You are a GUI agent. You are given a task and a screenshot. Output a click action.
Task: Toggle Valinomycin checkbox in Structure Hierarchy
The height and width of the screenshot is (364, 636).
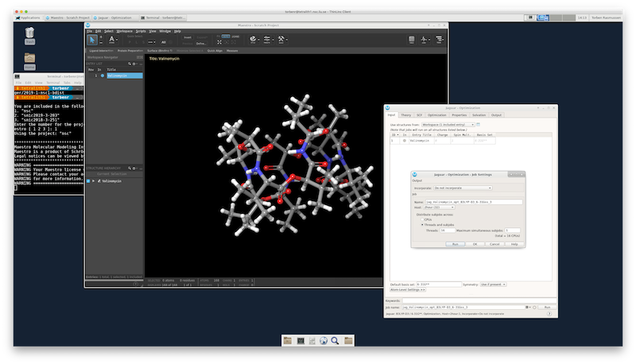[x=88, y=181]
